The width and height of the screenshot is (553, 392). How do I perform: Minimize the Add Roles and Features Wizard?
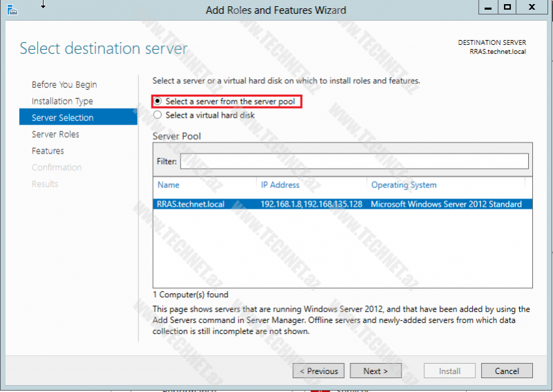point(488,7)
